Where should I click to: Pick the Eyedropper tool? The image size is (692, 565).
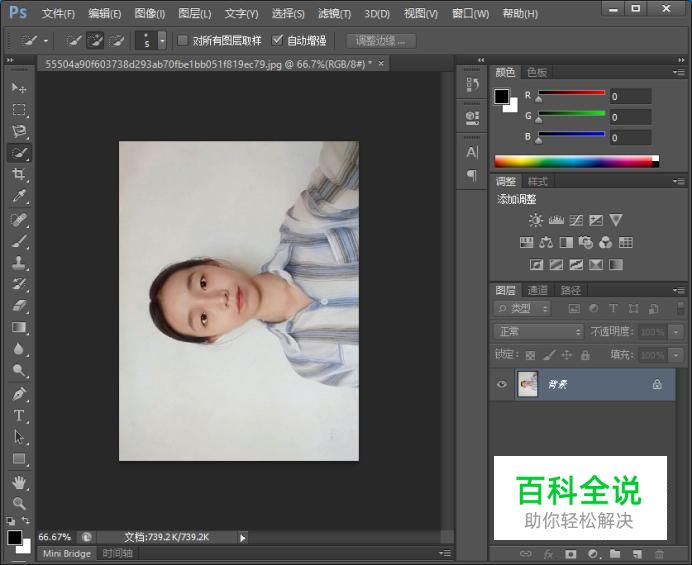tap(18, 197)
